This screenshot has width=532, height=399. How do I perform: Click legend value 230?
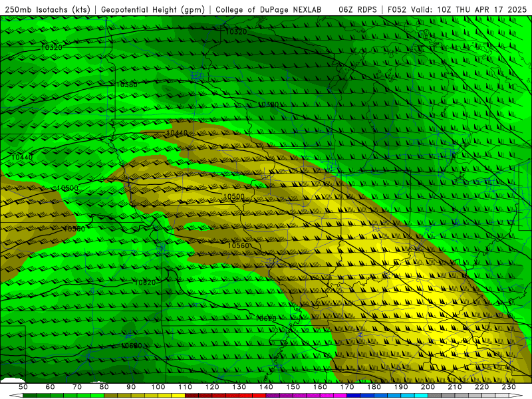point(509,387)
